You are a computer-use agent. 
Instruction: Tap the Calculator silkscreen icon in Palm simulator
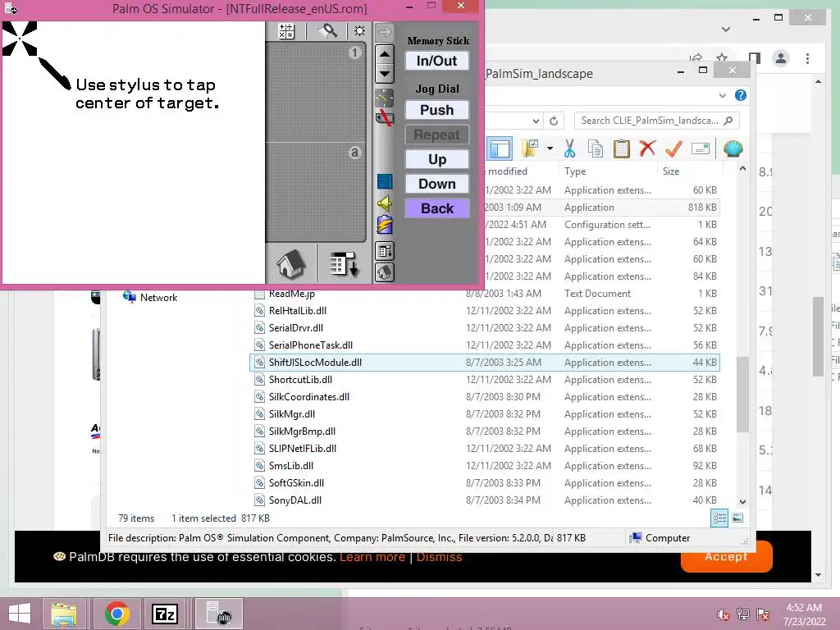[x=286, y=31]
